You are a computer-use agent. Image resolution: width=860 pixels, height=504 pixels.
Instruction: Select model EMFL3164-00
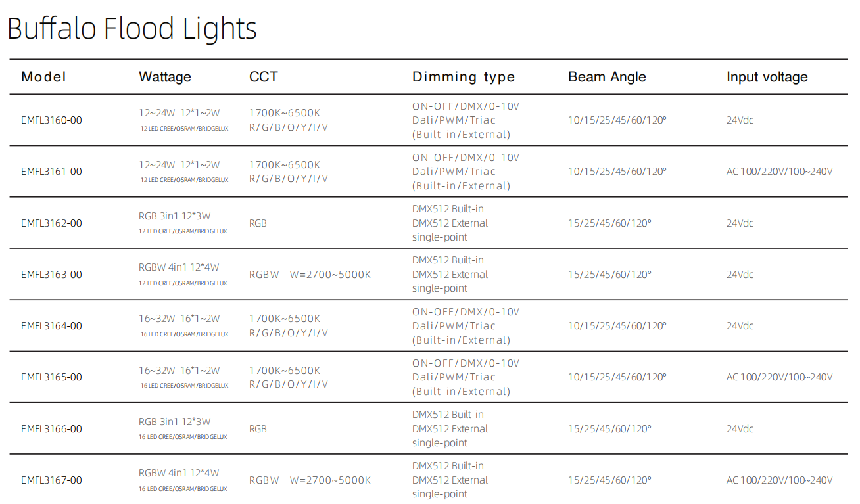coord(51,326)
